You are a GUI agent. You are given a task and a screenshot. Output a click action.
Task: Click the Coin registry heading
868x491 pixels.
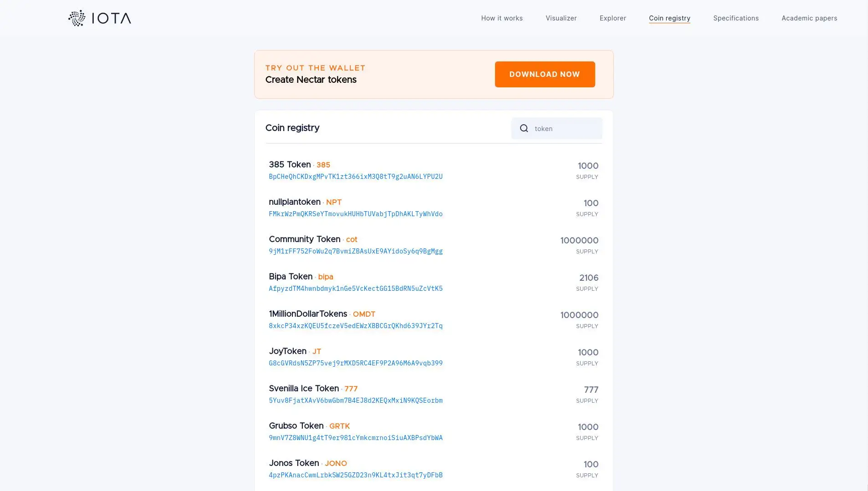click(292, 128)
